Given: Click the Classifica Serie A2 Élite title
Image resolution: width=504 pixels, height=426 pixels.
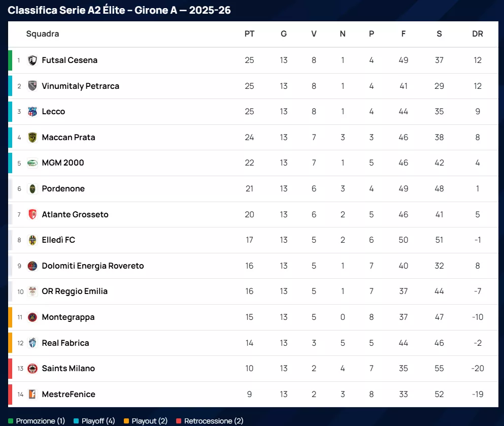Looking at the screenshot, I should [119, 10].
